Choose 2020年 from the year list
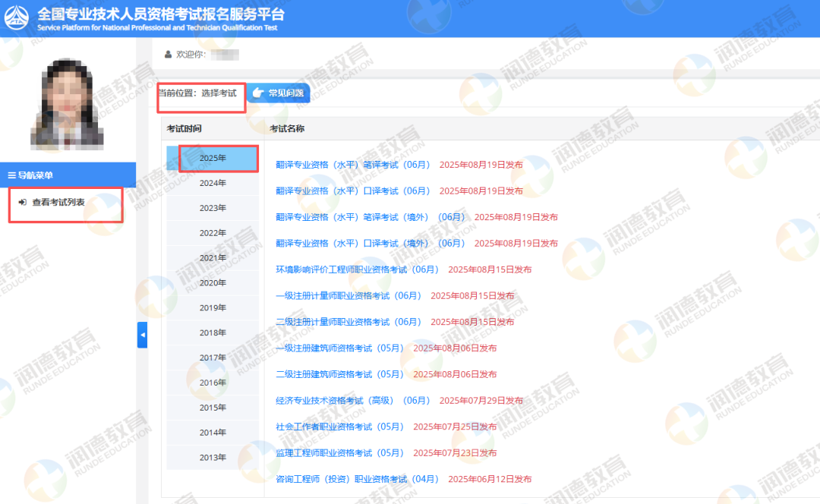The image size is (820, 504). pyautogui.click(x=213, y=283)
